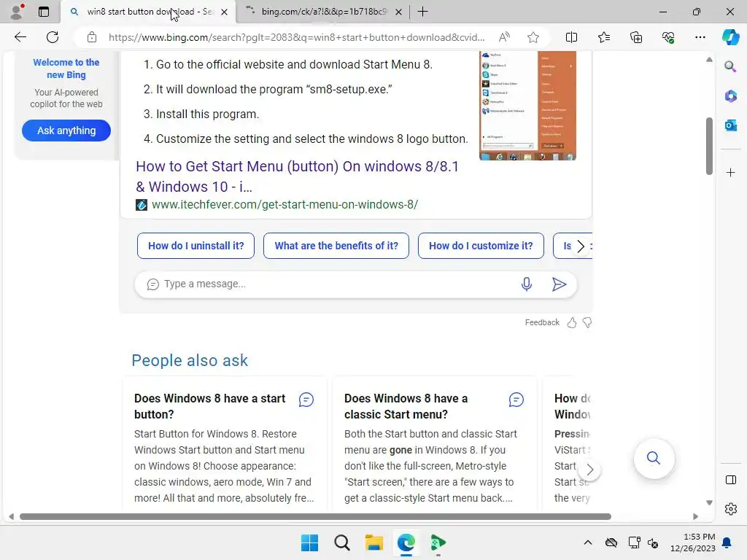Open Settings and more ellipsis menu

[x=700, y=37]
